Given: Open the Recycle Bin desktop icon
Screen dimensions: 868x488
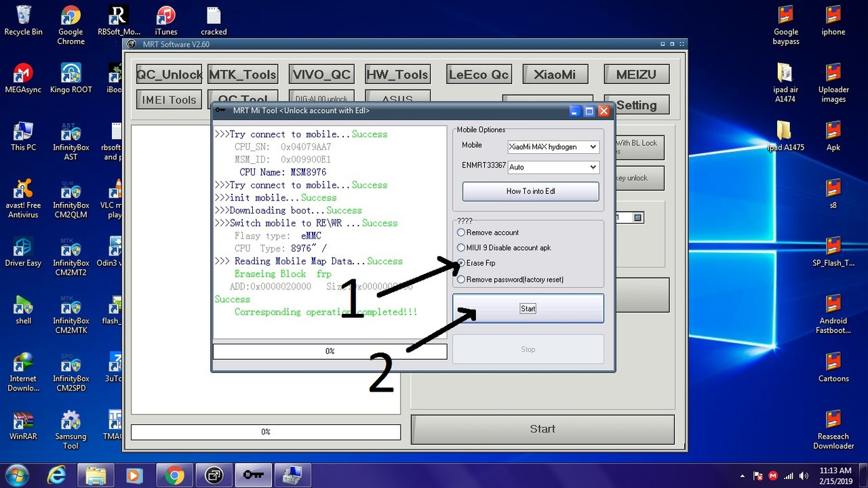Looking at the screenshot, I should pos(23,21).
